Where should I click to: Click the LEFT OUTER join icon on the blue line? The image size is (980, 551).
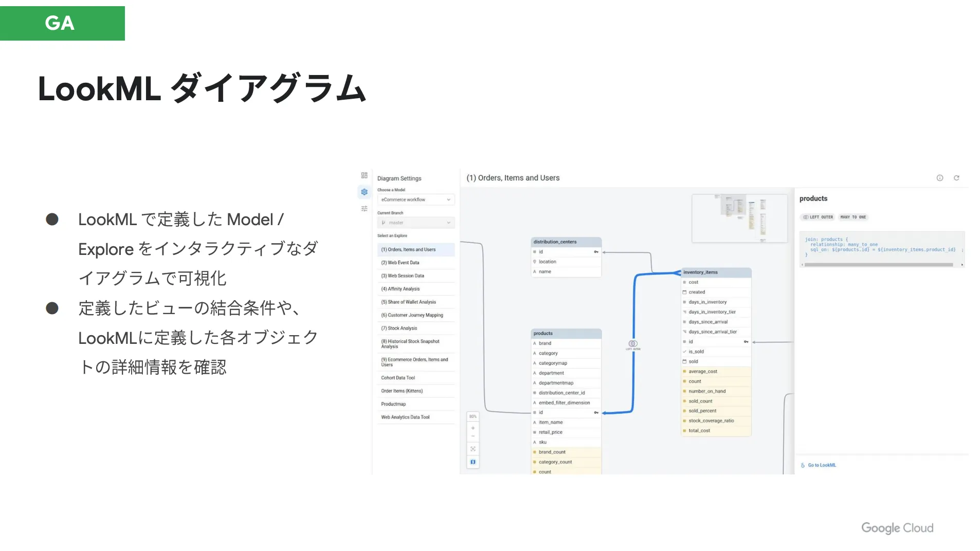click(x=633, y=343)
